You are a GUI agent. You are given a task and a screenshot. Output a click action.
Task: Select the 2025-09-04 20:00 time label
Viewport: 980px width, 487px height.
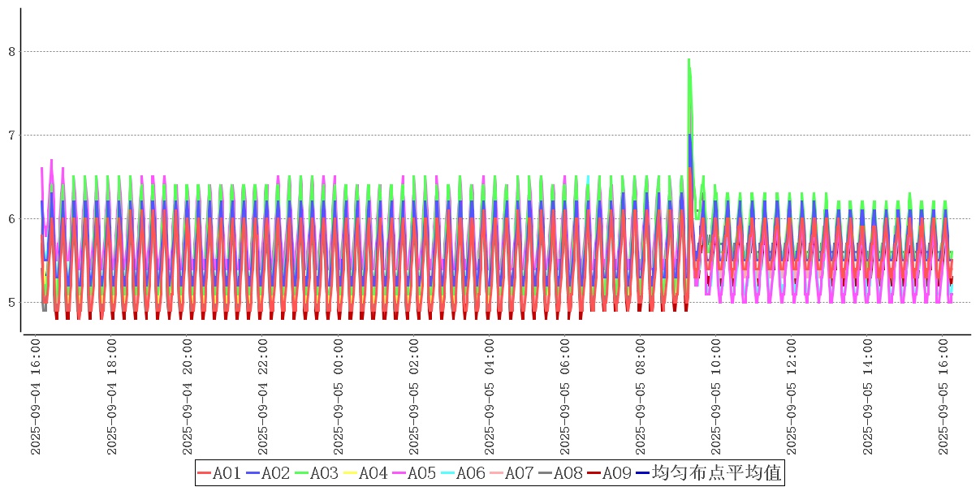pyautogui.click(x=187, y=398)
